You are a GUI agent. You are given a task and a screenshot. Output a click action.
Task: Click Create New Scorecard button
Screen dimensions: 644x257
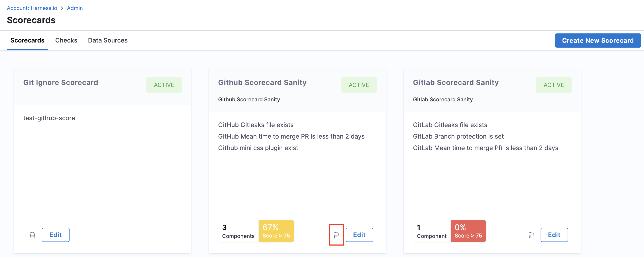coord(598,41)
